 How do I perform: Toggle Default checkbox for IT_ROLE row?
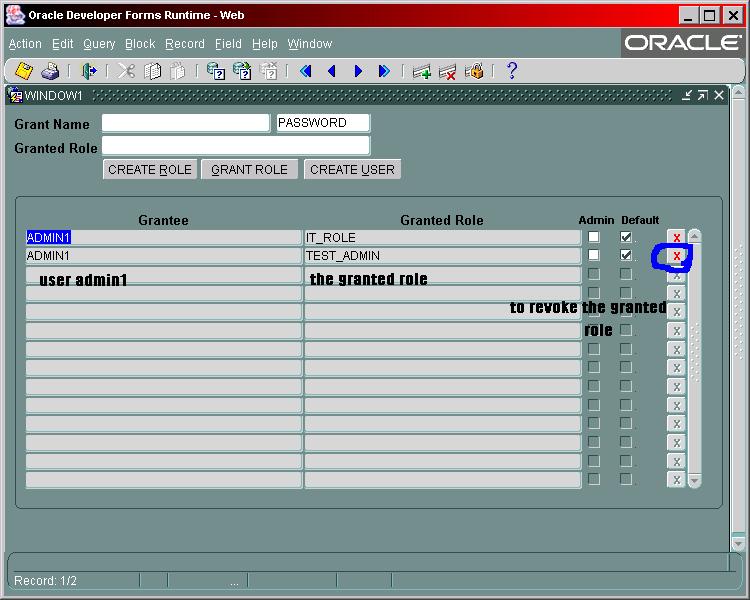tap(626, 237)
